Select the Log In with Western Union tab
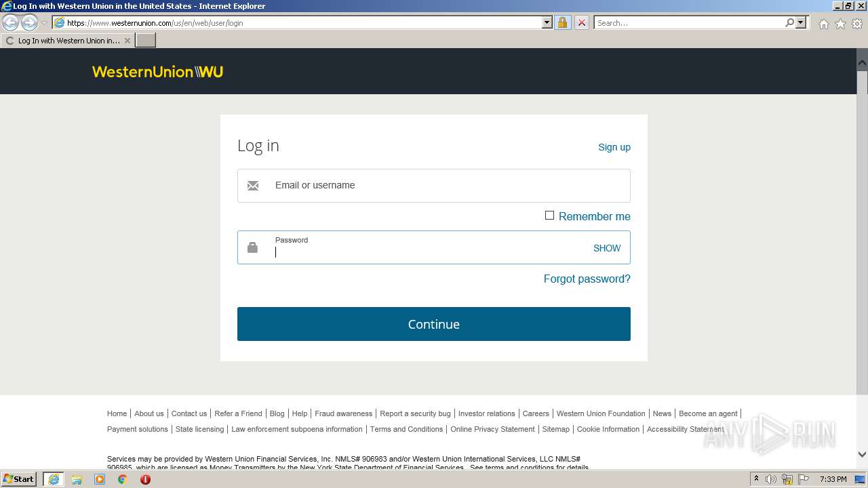868x488 pixels. (68, 41)
